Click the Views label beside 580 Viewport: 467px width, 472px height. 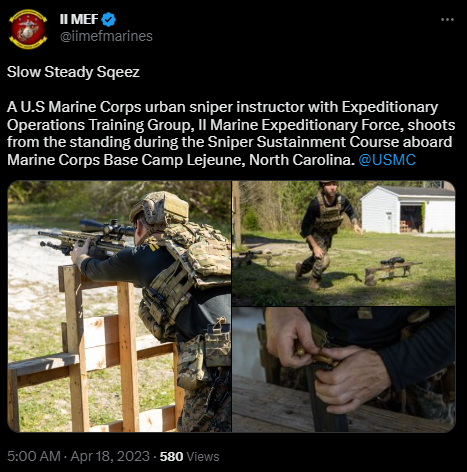pyautogui.click(x=203, y=456)
